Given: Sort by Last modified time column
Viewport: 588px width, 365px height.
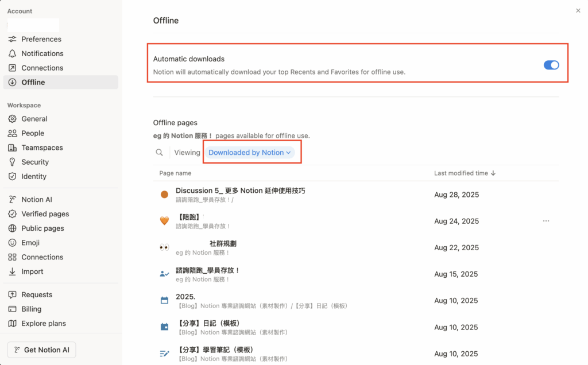Looking at the screenshot, I should coord(465,173).
